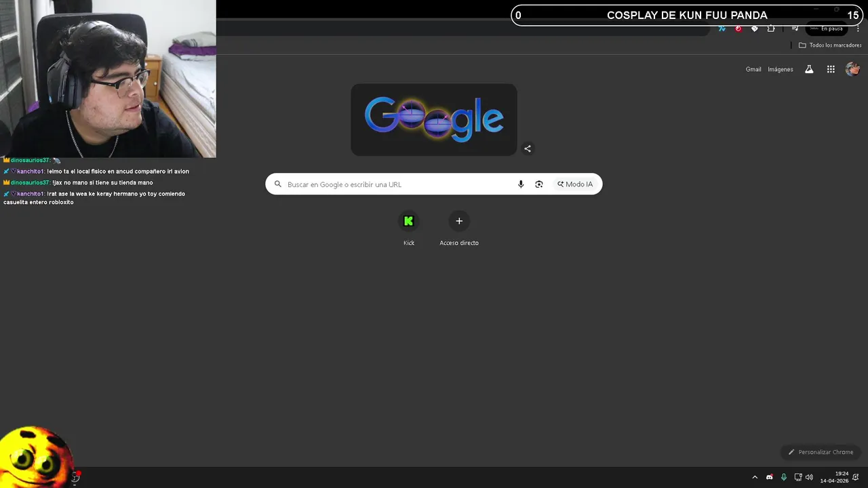
Task: Click the red circular extension icon
Action: 738,28
